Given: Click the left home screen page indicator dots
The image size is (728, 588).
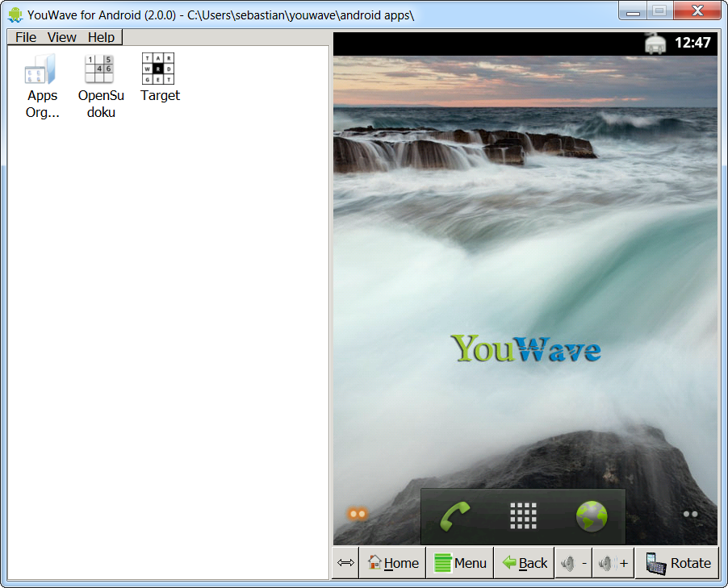Looking at the screenshot, I should pyautogui.click(x=357, y=514).
